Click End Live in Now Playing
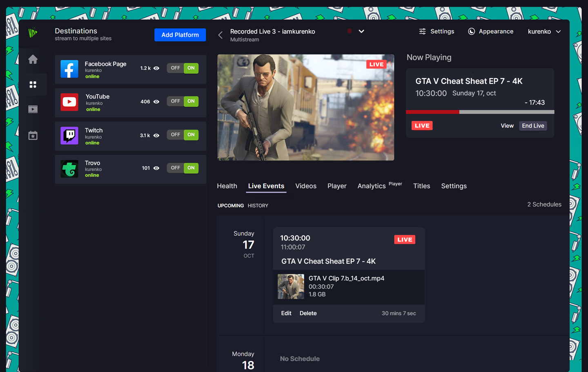 [533, 126]
